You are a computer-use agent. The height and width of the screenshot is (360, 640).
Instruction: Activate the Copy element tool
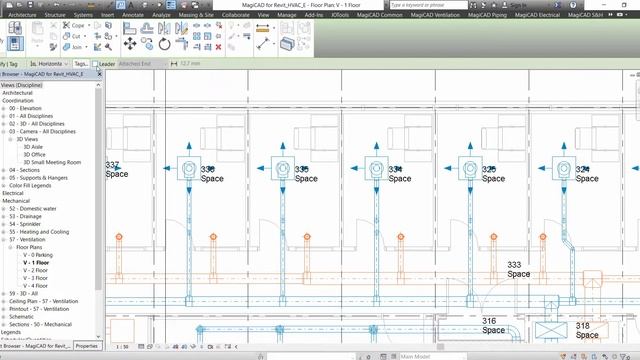coord(147,43)
